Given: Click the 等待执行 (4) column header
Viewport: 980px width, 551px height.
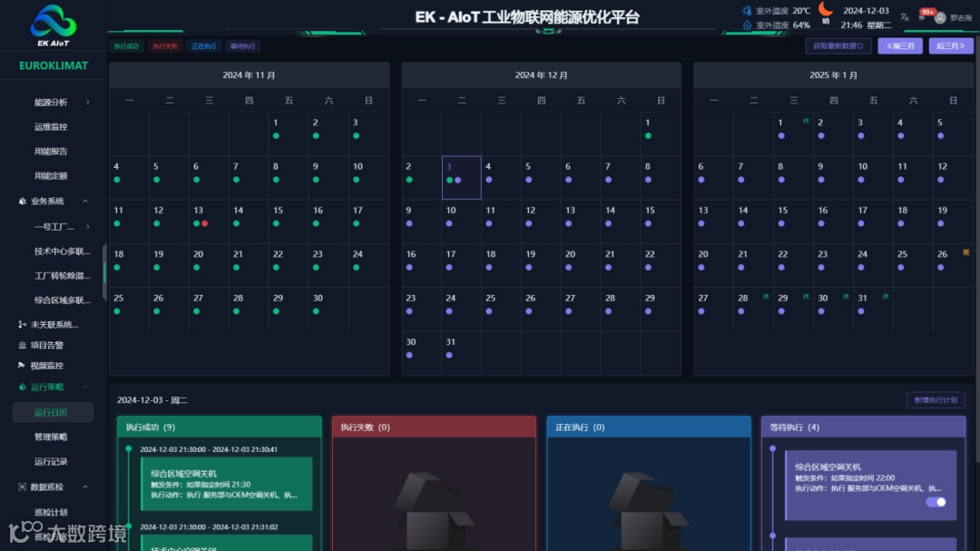Looking at the screenshot, I should tap(863, 428).
